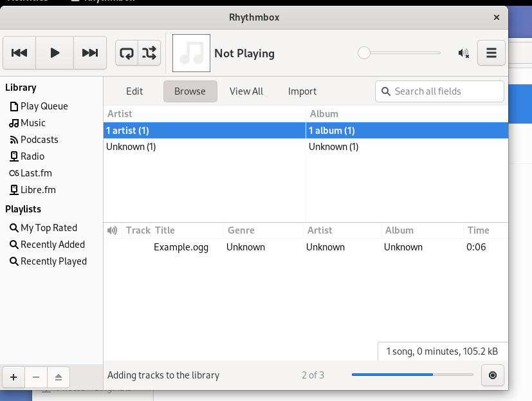This screenshot has width=532, height=401.
Task: Sort tracks by Artist column in track list
Action: (342, 230)
